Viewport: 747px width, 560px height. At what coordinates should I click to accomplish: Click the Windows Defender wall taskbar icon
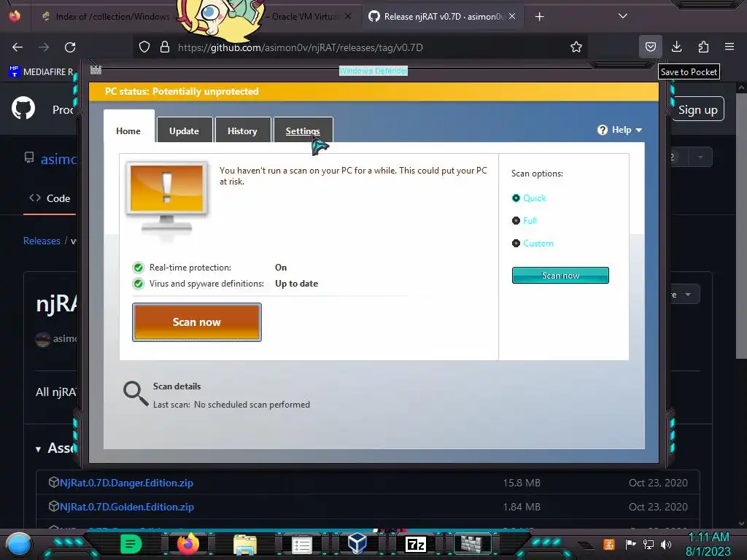coord(472,544)
